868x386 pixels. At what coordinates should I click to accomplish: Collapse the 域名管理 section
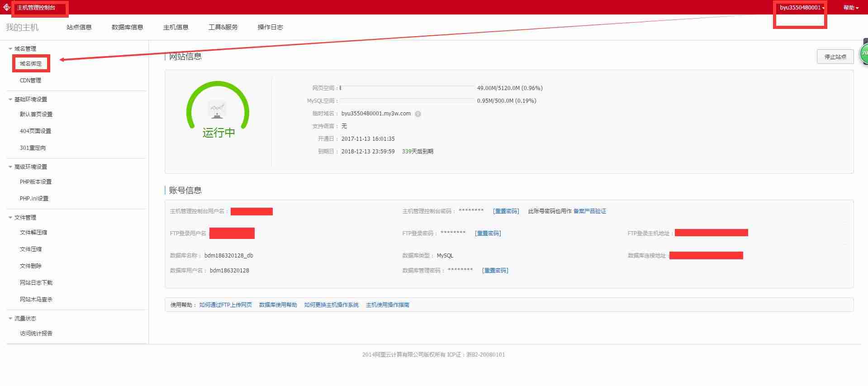pyautogui.click(x=10, y=48)
